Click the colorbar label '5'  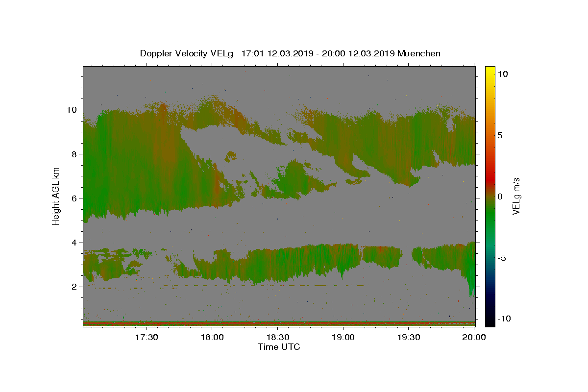(500, 135)
